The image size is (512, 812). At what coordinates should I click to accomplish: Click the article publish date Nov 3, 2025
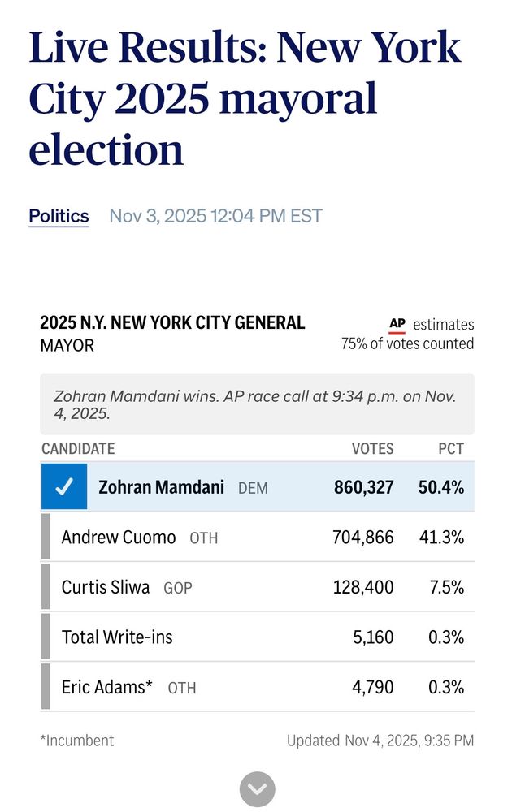[x=215, y=216]
